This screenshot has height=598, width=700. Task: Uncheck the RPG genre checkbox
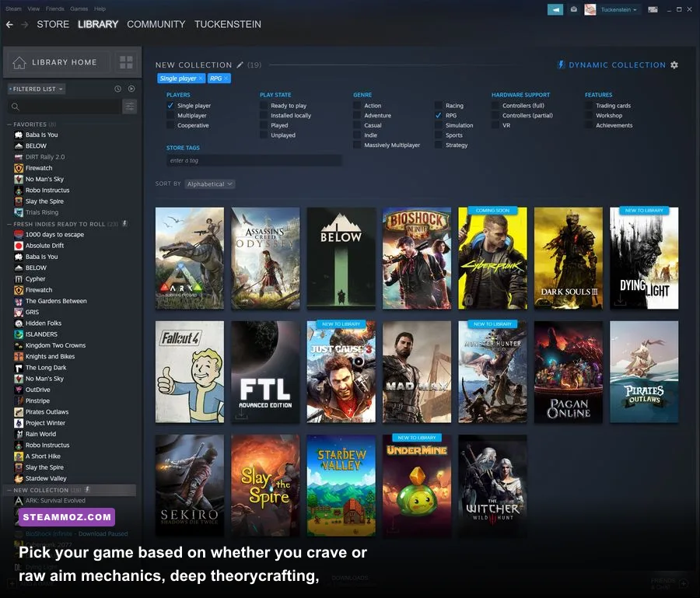tap(439, 116)
